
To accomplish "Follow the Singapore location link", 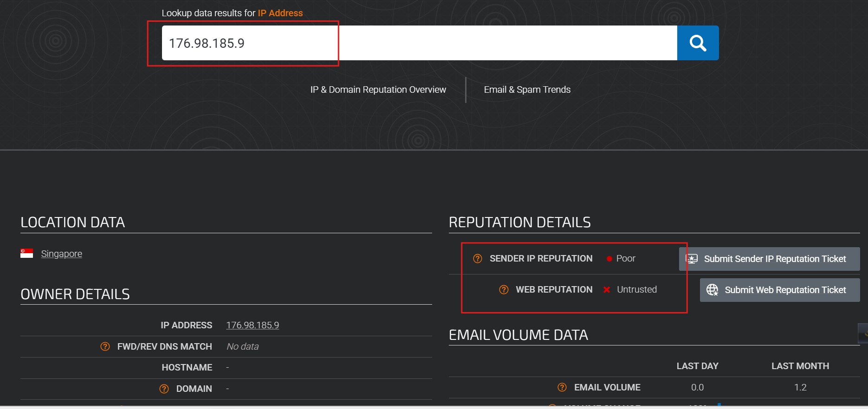I will [61, 254].
